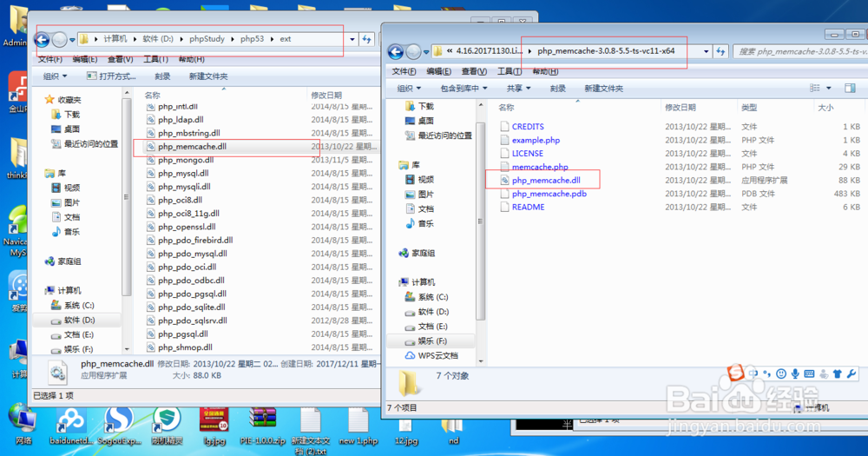Click 新建文件夹 in the ext window
Viewport: 868px width, 456px height.
pyautogui.click(x=208, y=76)
